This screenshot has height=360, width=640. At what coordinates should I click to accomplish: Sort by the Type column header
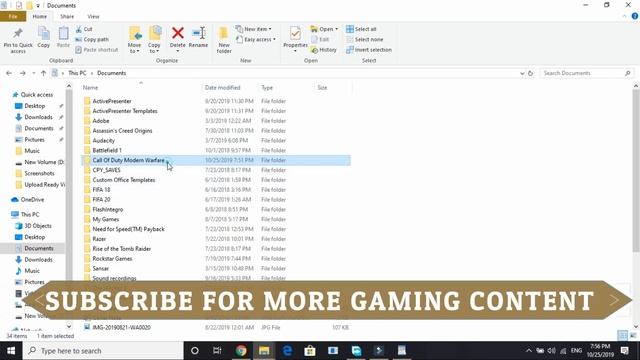tap(267, 87)
